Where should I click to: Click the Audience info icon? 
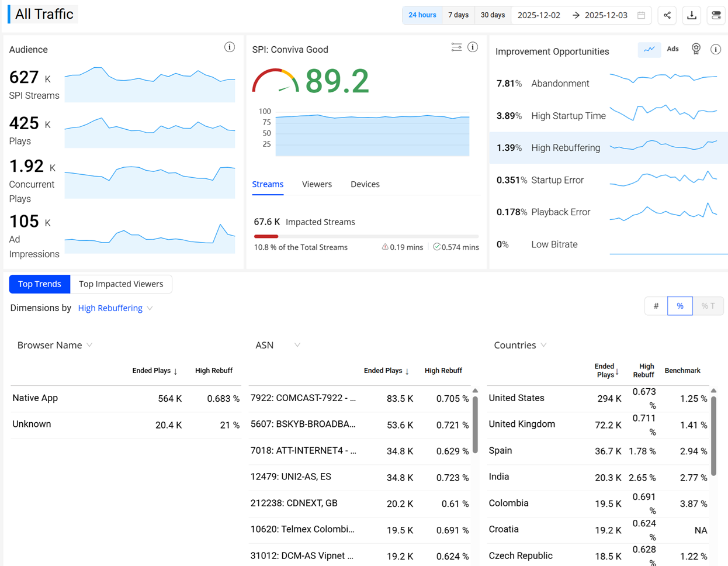click(x=230, y=47)
